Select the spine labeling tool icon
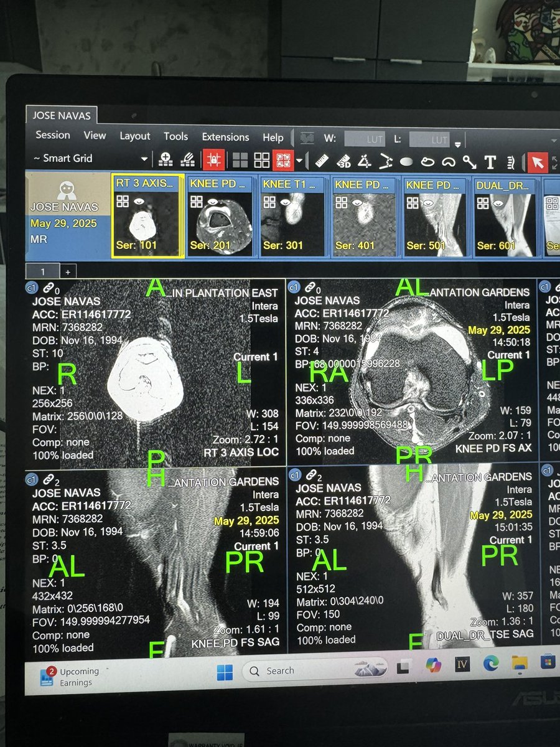Screen dimensions: 560x747 511,162
